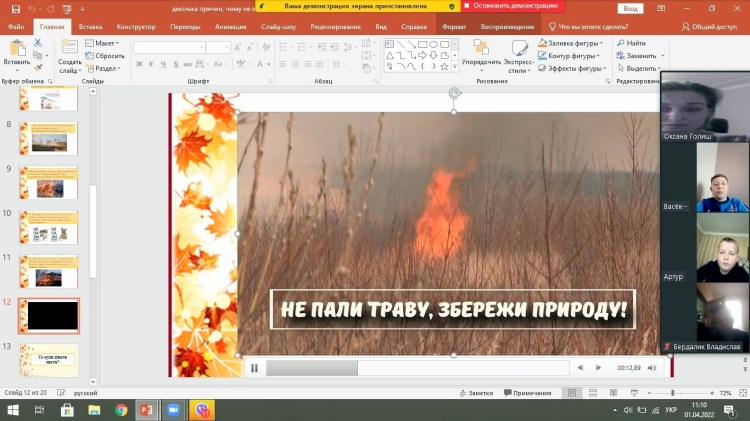750x421 pixels.
Task: Skip video forward with step-forward button
Action: click(598, 368)
